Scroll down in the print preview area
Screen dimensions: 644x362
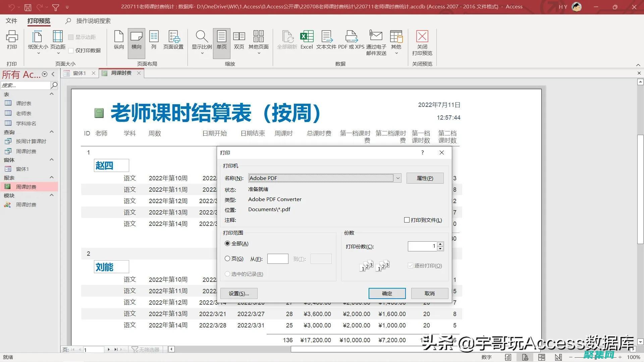click(639, 342)
